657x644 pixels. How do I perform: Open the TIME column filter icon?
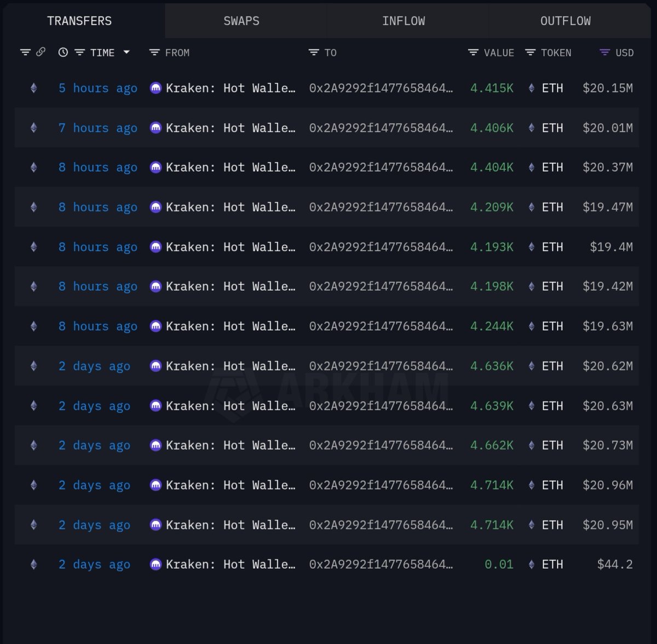tap(80, 53)
